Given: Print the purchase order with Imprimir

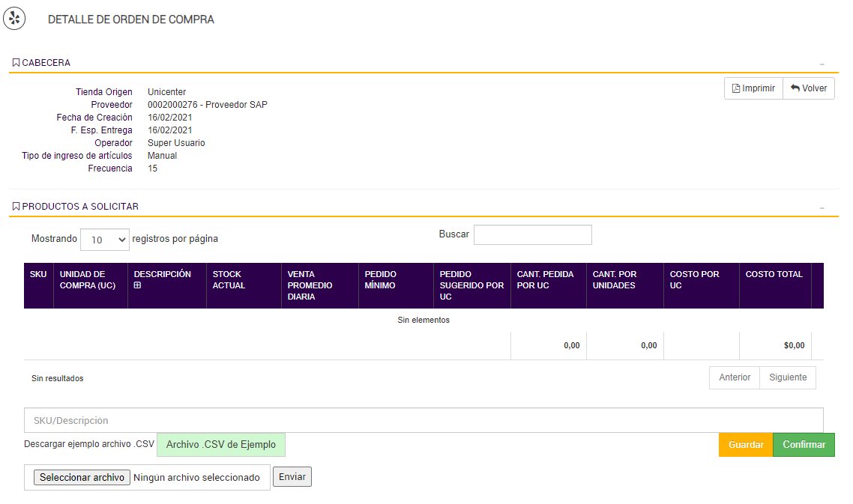Looking at the screenshot, I should click(753, 88).
